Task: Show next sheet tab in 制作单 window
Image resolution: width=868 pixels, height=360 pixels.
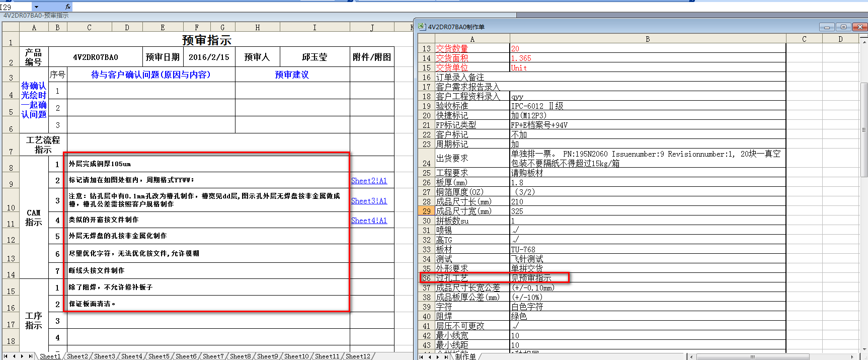Action: click(x=438, y=356)
